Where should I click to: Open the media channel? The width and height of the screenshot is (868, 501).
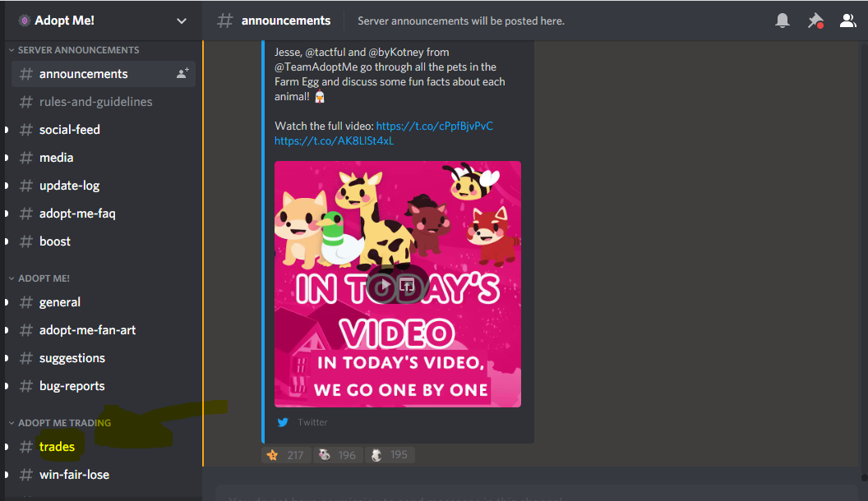(x=104, y=158)
